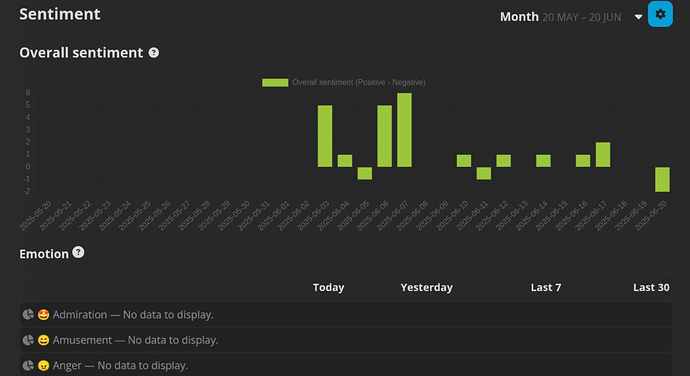This screenshot has width=690, height=376.
Task: Click the Today column header
Action: tap(328, 288)
